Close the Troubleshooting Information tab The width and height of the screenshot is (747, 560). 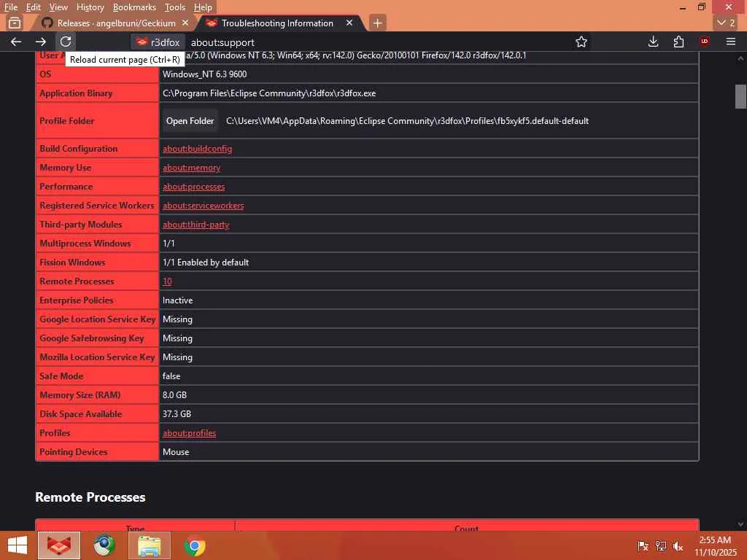click(349, 23)
